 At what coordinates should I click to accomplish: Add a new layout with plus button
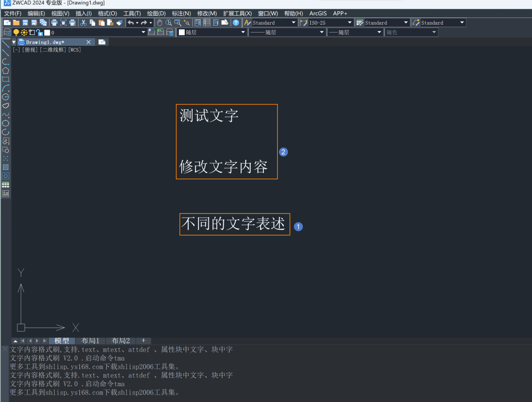tap(143, 340)
